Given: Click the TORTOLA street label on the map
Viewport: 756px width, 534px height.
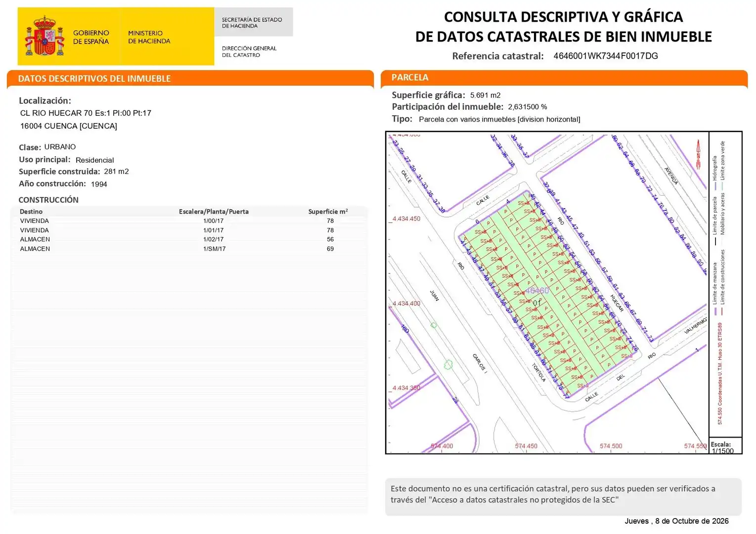Looking at the screenshot, I should [x=538, y=372].
